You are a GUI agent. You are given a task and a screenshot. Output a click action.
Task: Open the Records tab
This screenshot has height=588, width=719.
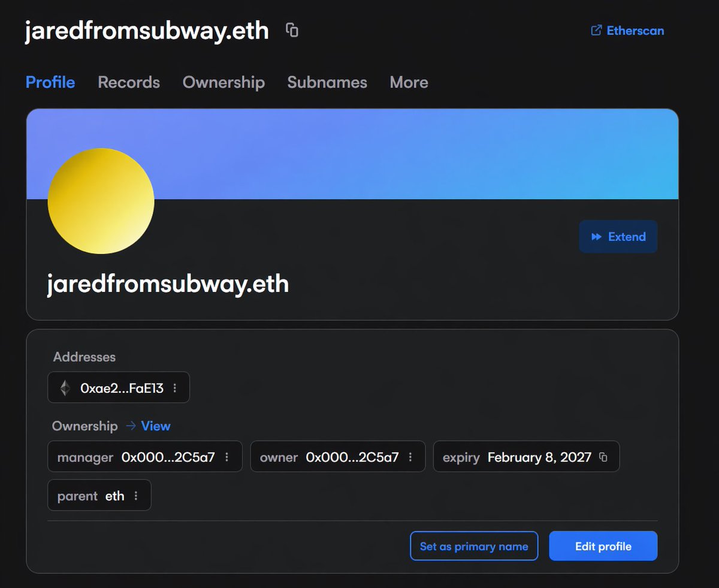[129, 82]
